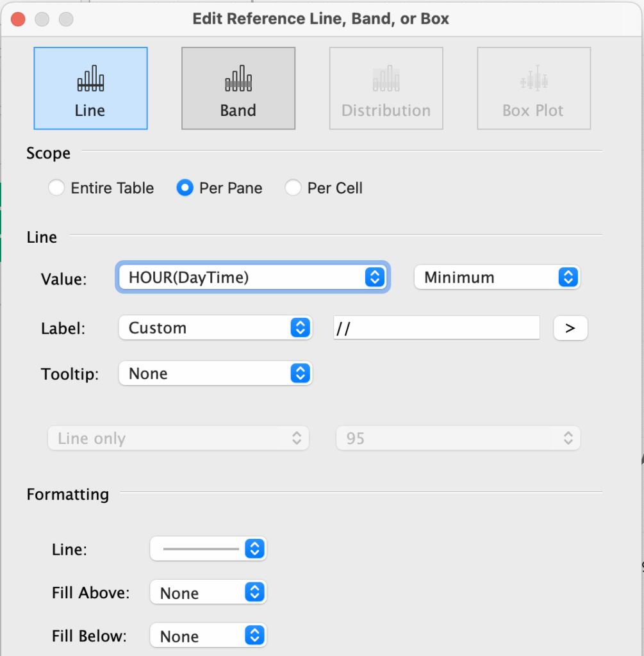Open the Minimum aggregation dropdown
Screen dimensions: 644x656
point(497,277)
